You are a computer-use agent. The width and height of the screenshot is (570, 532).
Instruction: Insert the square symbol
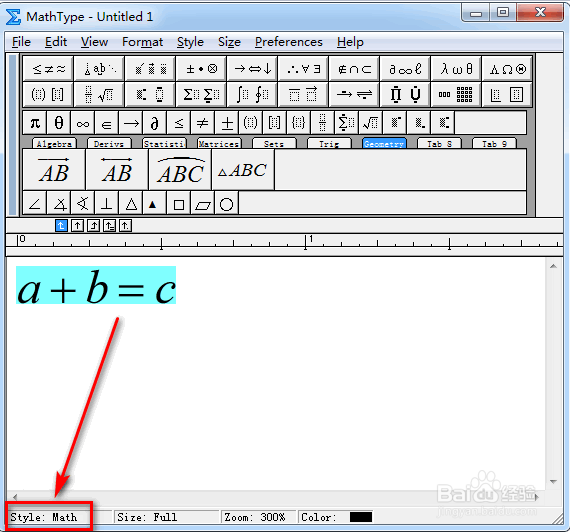click(178, 204)
